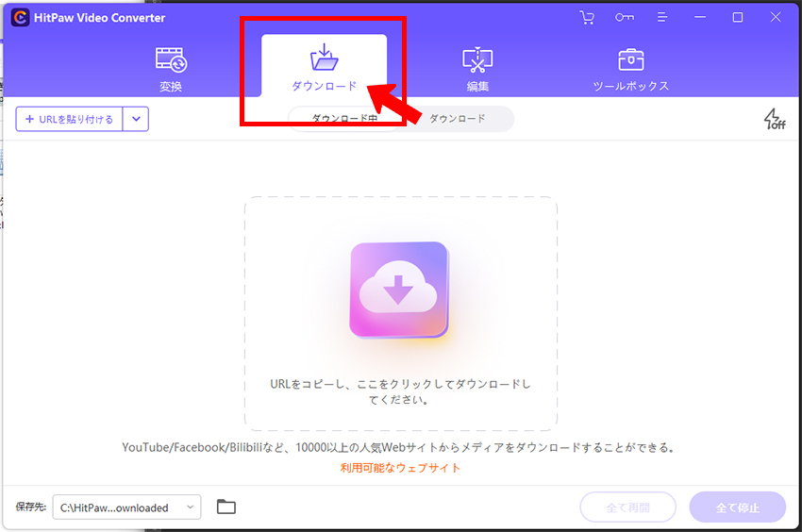Click the cloud download icon
This screenshot has width=802, height=532.
pos(398,290)
